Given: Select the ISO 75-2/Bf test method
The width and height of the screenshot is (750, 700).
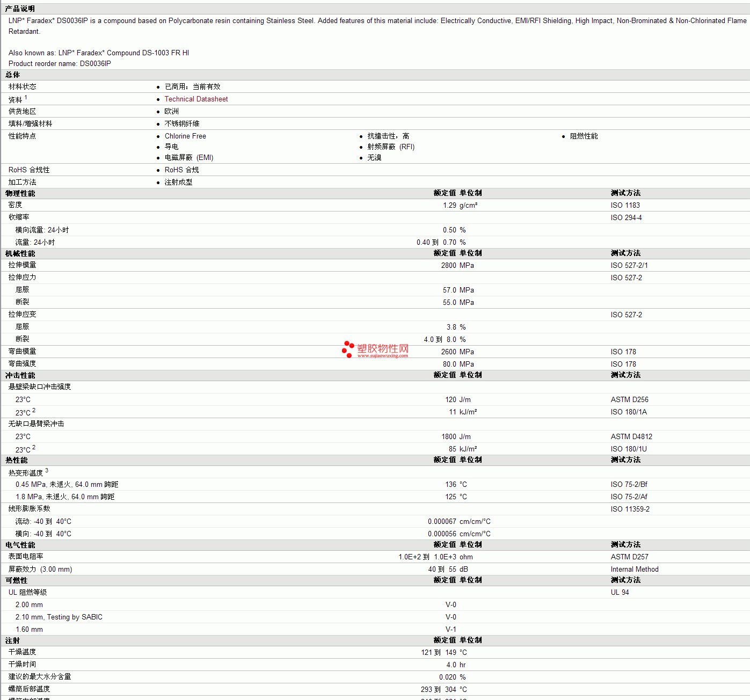Looking at the screenshot, I should 629,485.
